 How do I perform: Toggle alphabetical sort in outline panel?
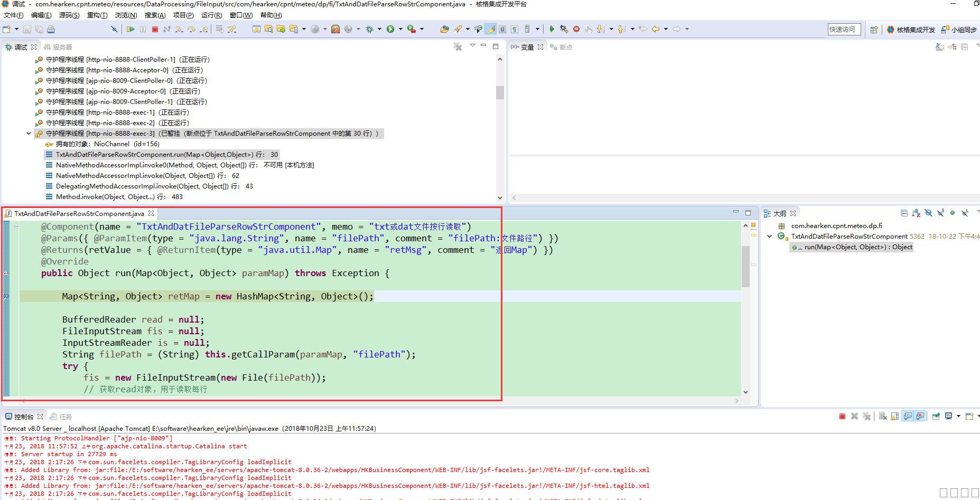916,213
